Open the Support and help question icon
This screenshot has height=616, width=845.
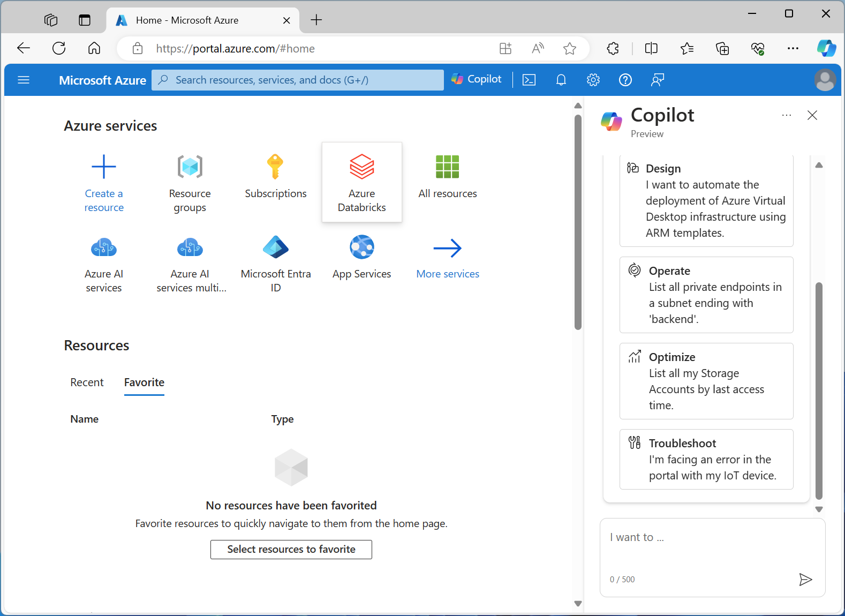(625, 80)
